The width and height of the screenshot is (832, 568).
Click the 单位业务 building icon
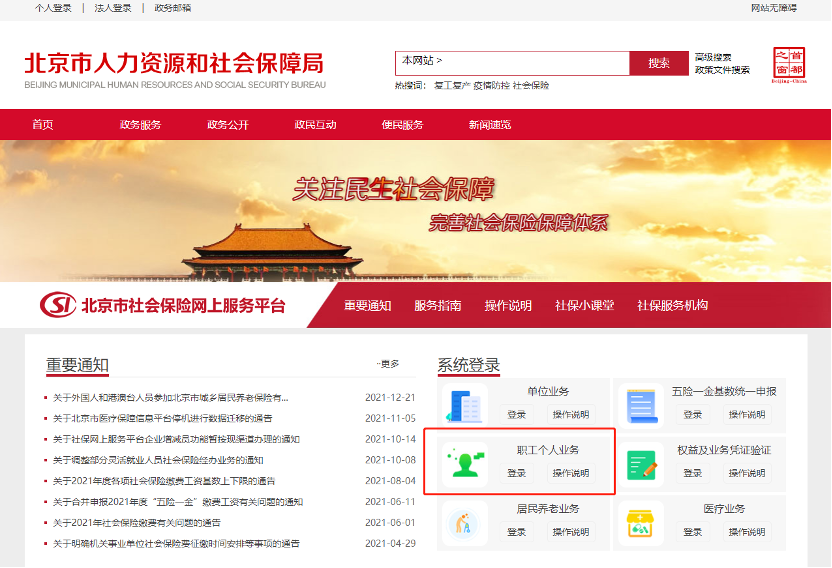[465, 406]
